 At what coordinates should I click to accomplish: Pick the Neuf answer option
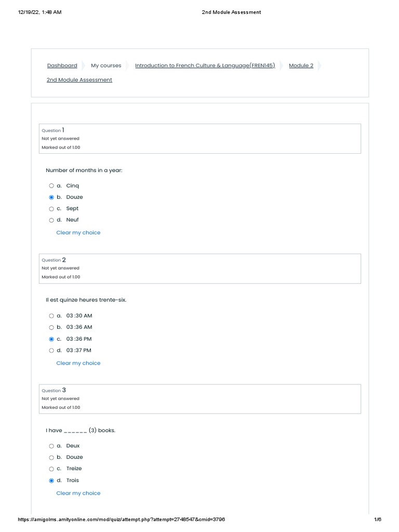(51, 220)
